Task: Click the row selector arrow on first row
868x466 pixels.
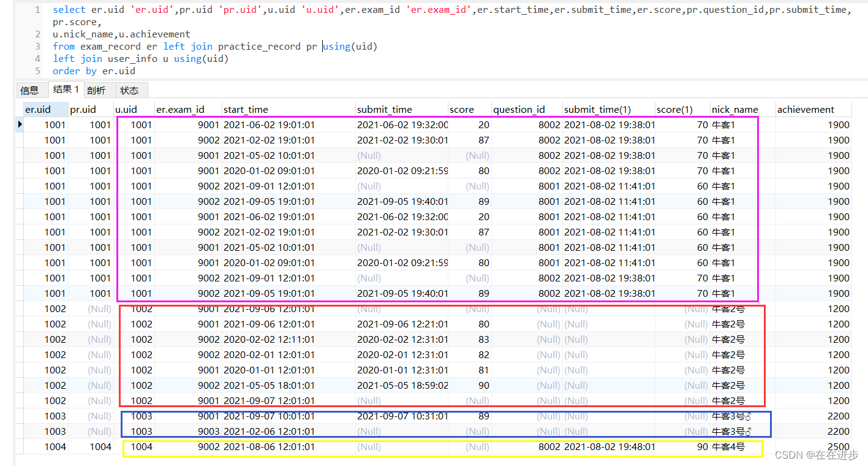Action: pos(19,124)
